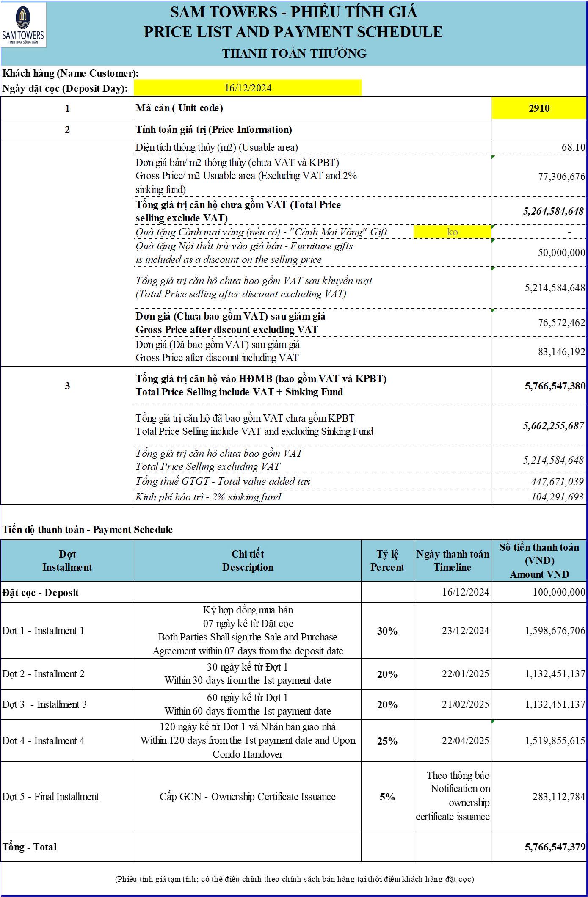
Task: Select the yellow deposit day cell 16/12/2024
Action: point(248,88)
